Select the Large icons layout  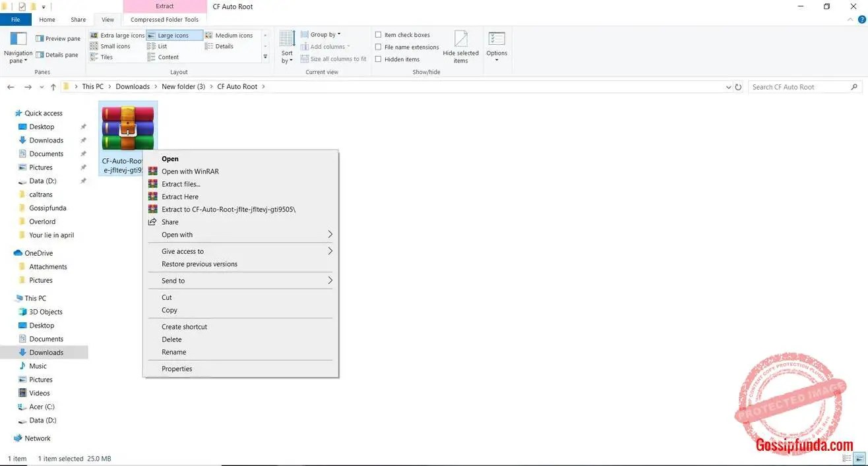pos(174,36)
